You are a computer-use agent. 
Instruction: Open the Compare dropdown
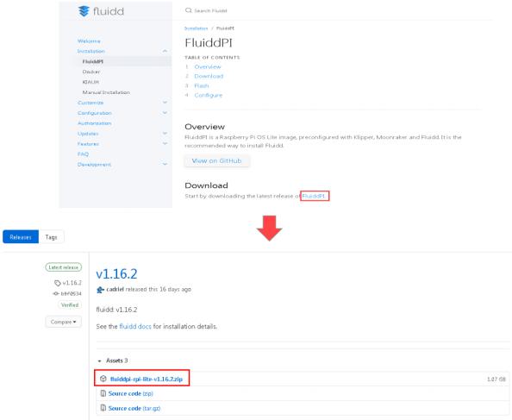coord(63,322)
